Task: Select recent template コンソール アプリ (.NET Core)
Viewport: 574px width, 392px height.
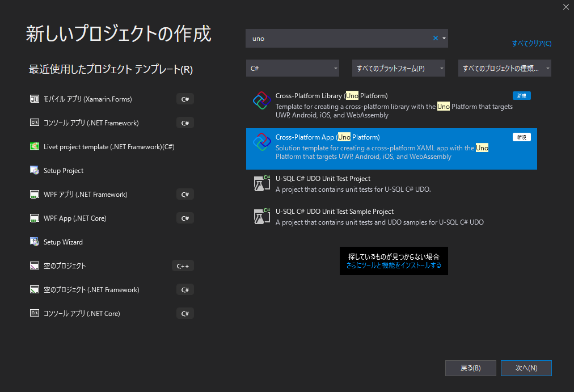Action: [x=112, y=313]
